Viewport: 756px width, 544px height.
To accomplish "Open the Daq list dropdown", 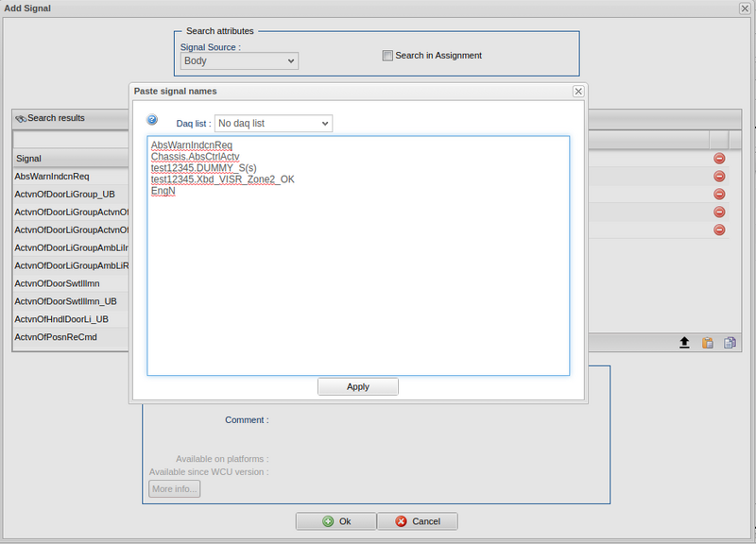I will [x=273, y=123].
